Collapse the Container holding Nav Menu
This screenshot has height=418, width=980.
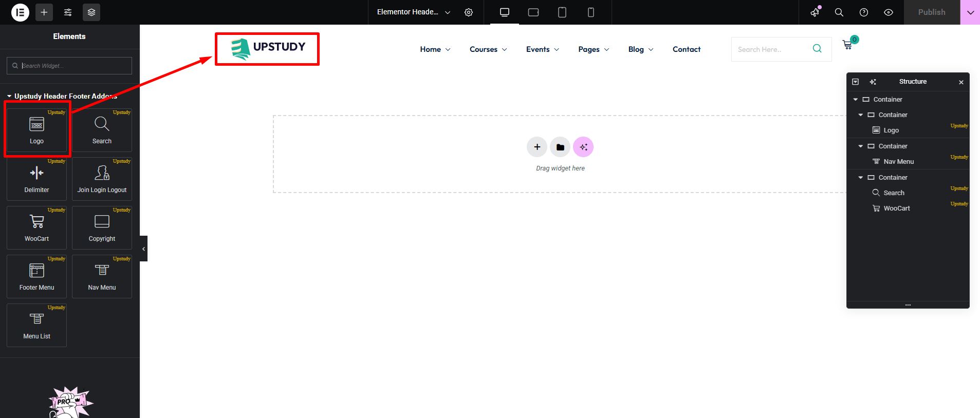861,146
